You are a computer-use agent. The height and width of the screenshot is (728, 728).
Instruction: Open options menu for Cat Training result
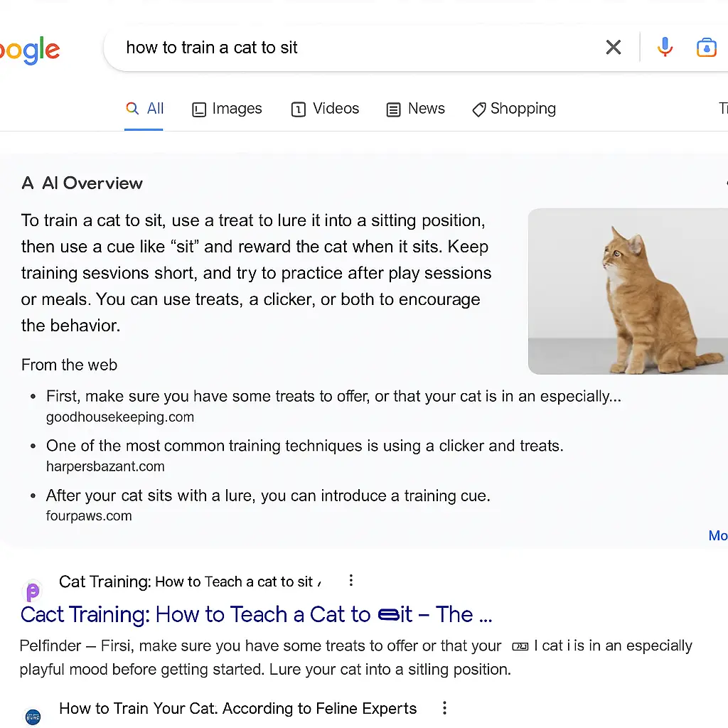coord(350,581)
